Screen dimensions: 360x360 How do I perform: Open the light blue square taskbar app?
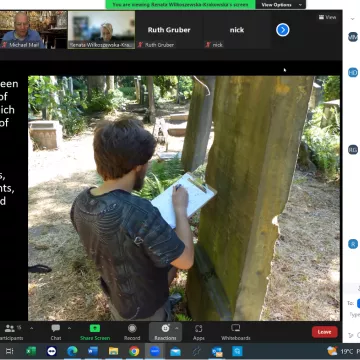[x=237, y=351]
